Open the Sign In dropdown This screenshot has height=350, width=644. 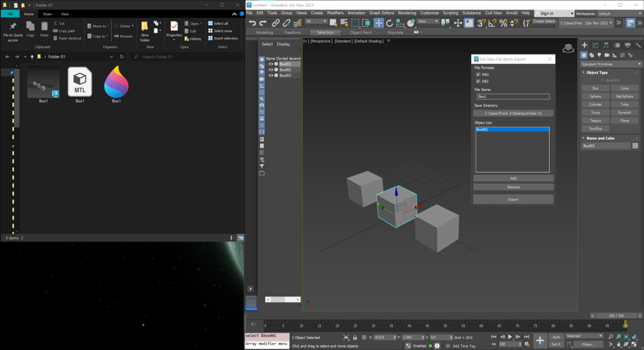(x=554, y=13)
